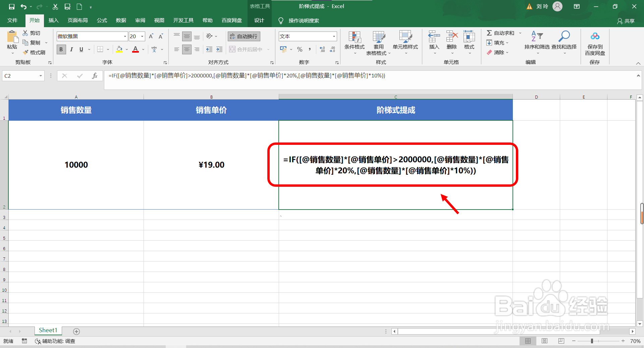The width and height of the screenshot is (644, 348).
Task: Switch to the Insert (插入) tab
Action: pyautogui.click(x=53, y=20)
